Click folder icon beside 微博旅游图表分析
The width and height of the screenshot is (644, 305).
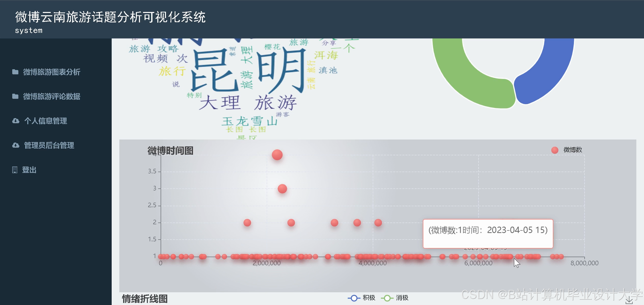[x=15, y=72]
